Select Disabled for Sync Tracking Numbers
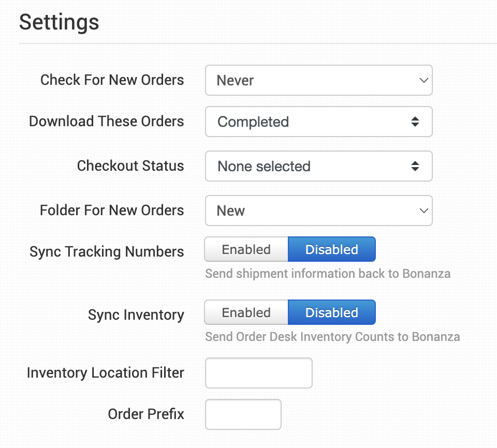This screenshot has width=497, height=448. 331,249
